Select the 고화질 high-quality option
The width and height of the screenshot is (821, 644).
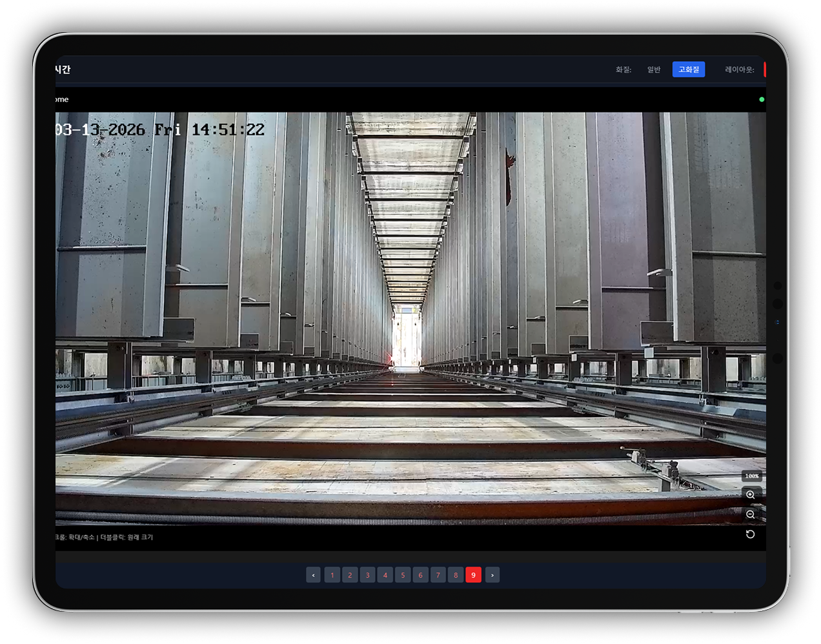tap(689, 70)
